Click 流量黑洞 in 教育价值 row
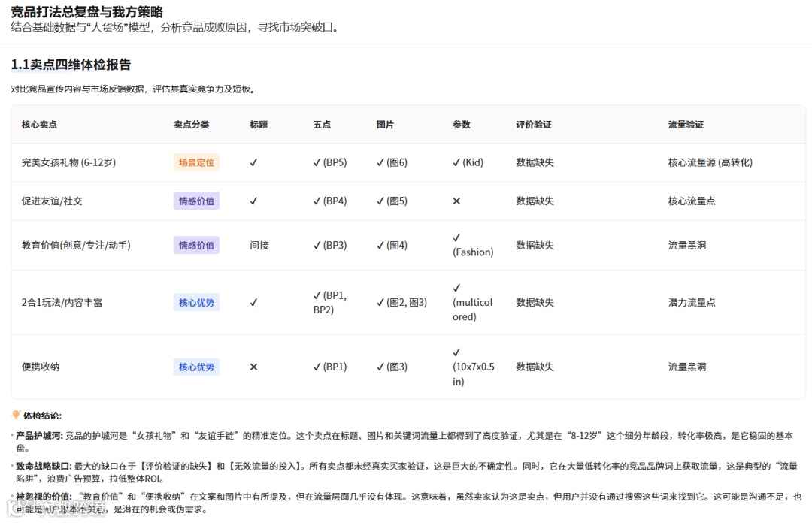812x523 pixels. (x=687, y=246)
